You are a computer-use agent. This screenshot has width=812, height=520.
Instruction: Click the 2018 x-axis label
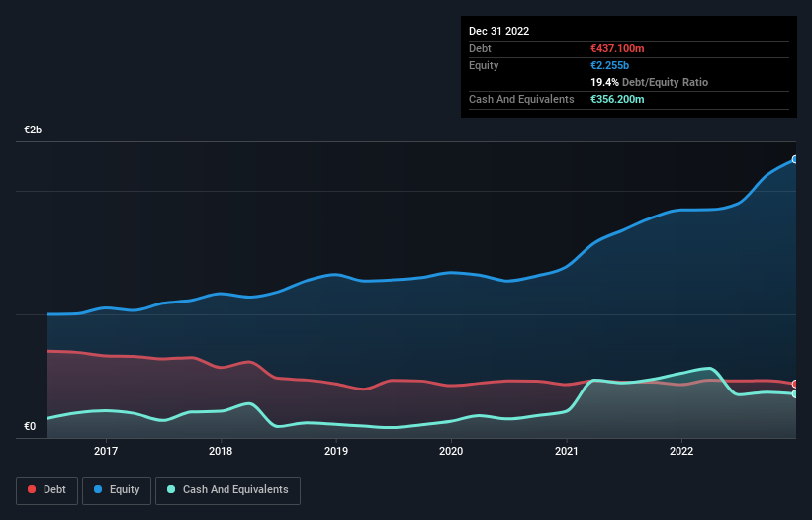(x=221, y=451)
